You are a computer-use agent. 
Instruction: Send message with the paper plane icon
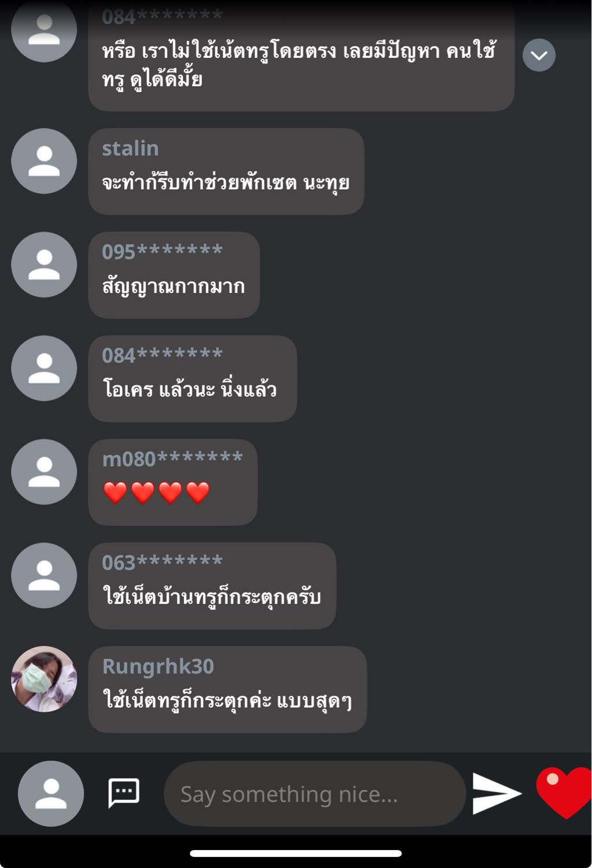point(497,793)
